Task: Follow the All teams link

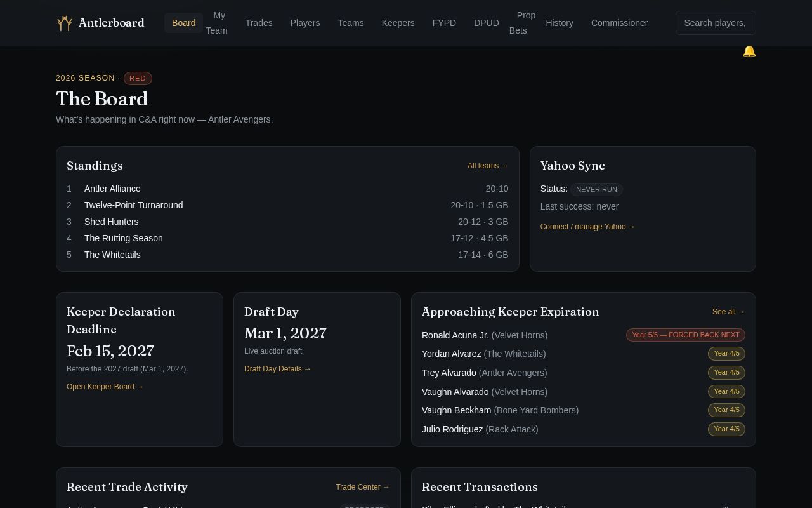Action: pyautogui.click(x=488, y=166)
